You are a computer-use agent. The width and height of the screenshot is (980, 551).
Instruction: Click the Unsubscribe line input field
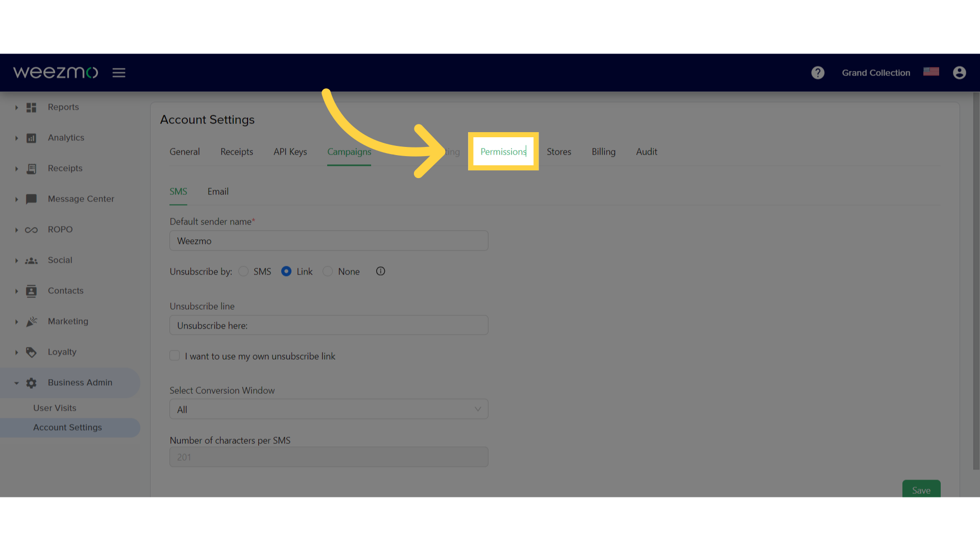tap(329, 325)
